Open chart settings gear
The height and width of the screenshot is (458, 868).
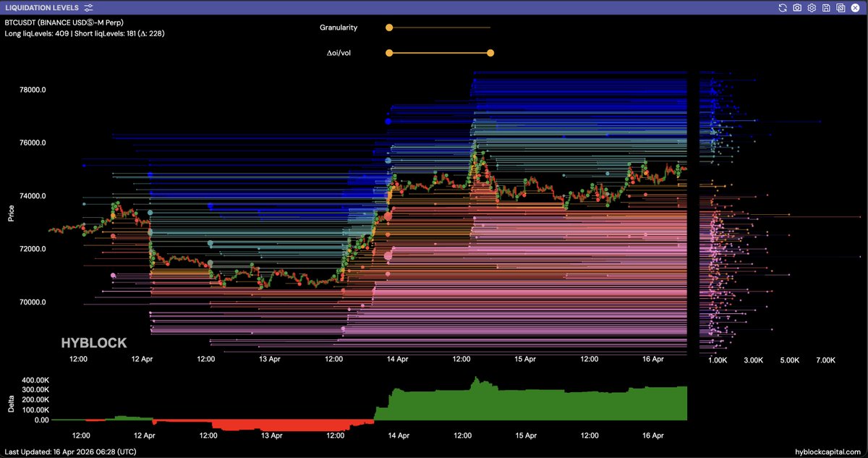coord(812,7)
